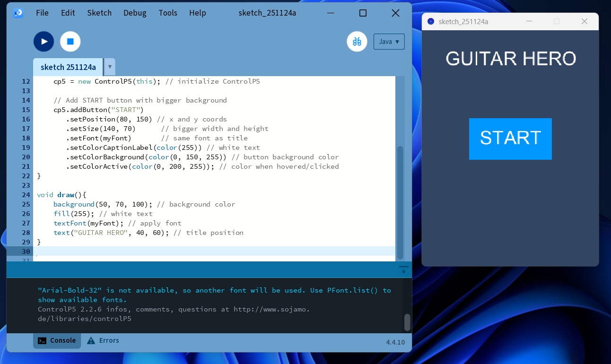The height and width of the screenshot is (364, 611).
Task: Open the Debug menu
Action: point(135,13)
